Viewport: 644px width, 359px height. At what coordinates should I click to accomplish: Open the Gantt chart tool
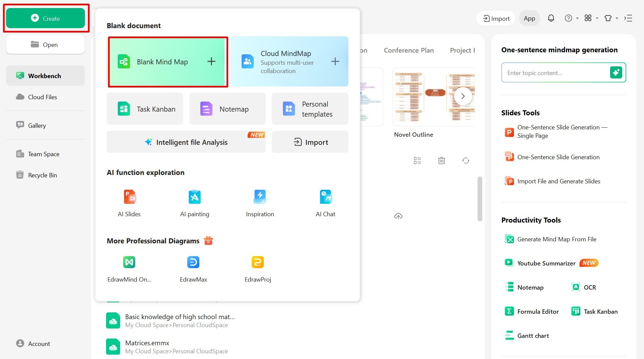pyautogui.click(x=527, y=336)
